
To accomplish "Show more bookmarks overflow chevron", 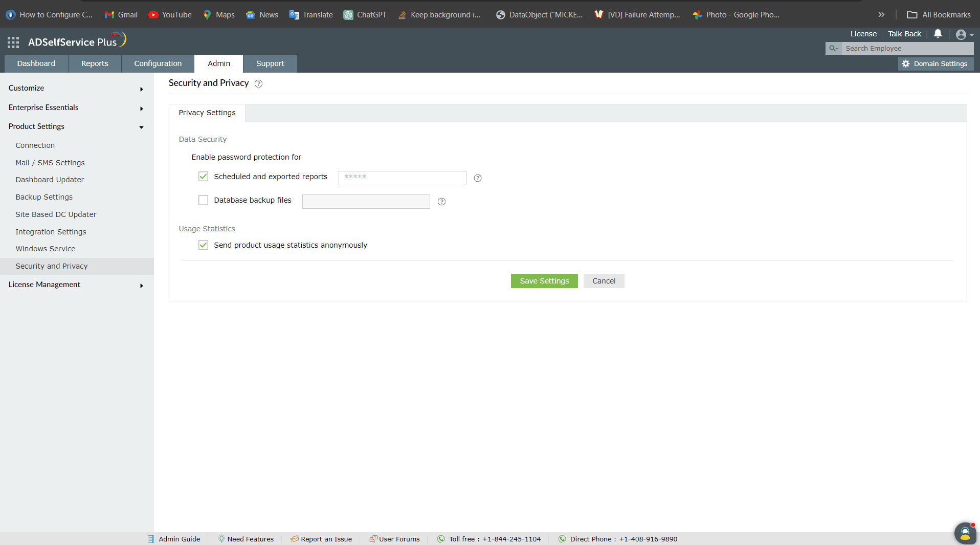I will point(881,15).
